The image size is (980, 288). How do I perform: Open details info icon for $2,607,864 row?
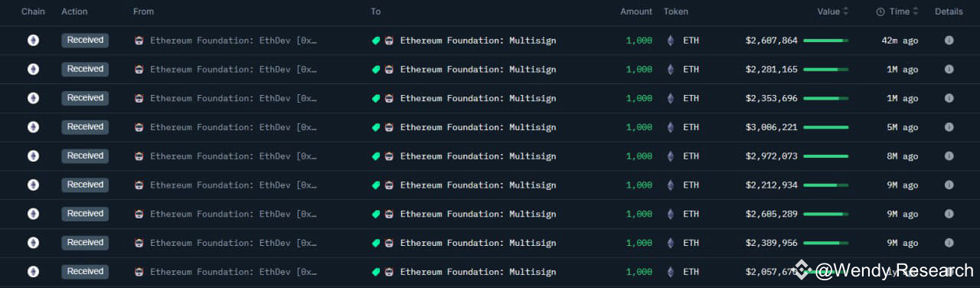click(x=949, y=40)
